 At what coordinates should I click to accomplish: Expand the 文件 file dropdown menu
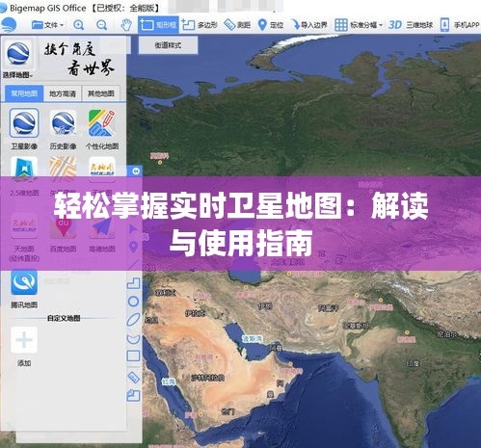(x=48, y=25)
